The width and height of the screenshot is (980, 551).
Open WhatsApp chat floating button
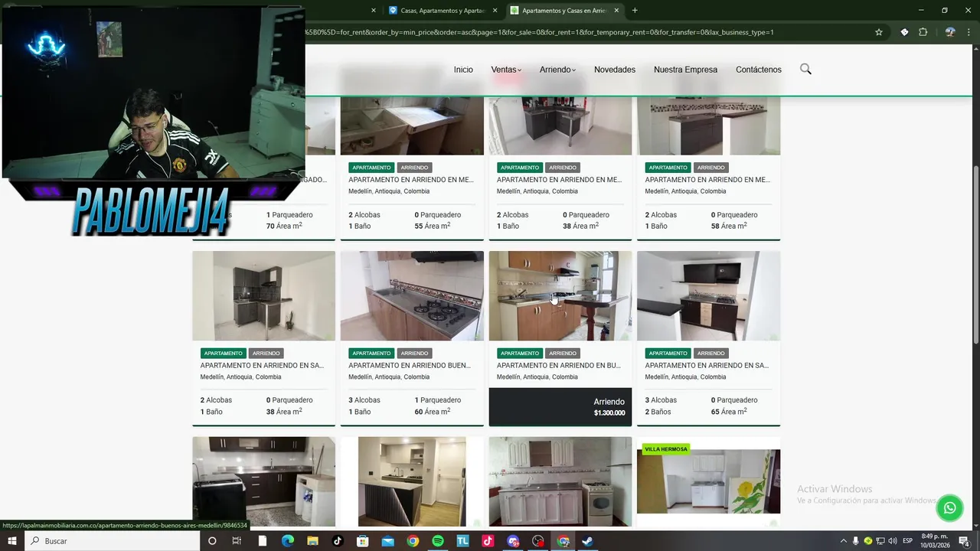pyautogui.click(x=949, y=507)
